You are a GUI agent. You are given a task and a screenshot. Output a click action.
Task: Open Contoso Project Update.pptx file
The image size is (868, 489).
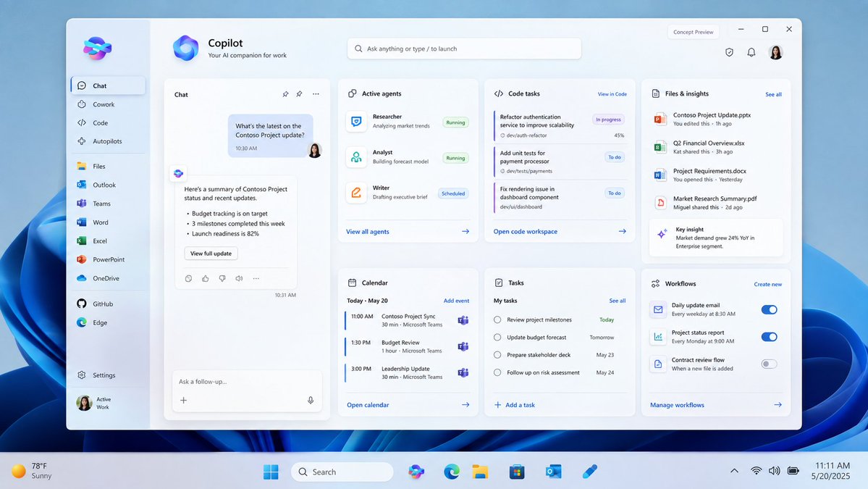pyautogui.click(x=716, y=119)
